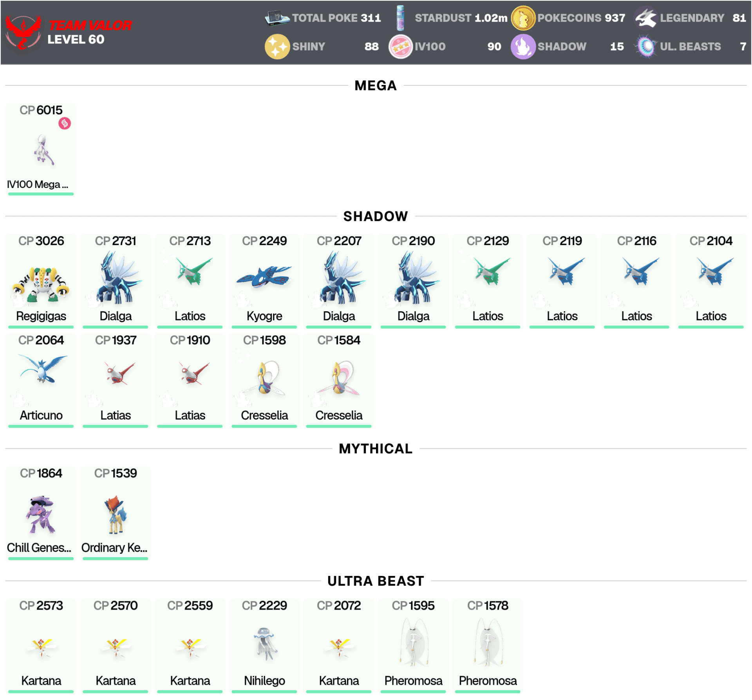Click the Ultra Beasts count 7
This screenshot has width=752, height=700.
(743, 47)
